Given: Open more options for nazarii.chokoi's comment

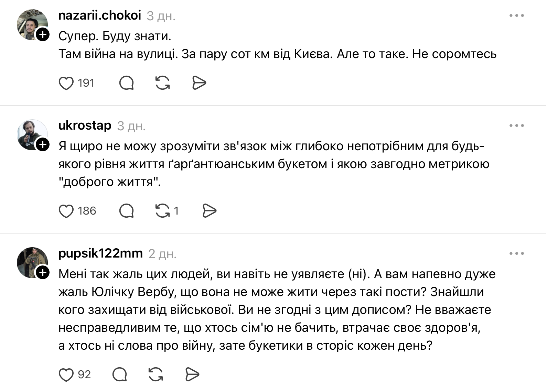Looking at the screenshot, I should click(517, 16).
